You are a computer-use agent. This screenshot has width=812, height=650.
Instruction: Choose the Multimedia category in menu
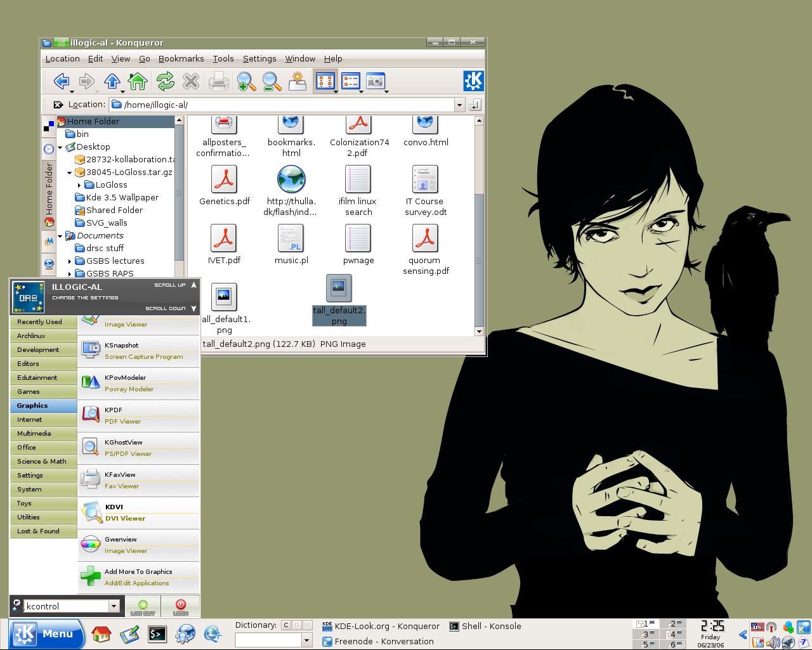click(43, 434)
